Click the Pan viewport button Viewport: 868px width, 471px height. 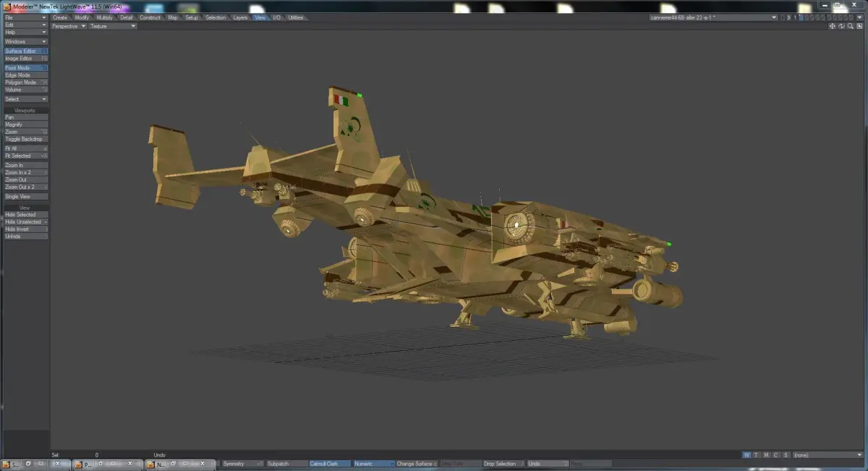coord(26,117)
